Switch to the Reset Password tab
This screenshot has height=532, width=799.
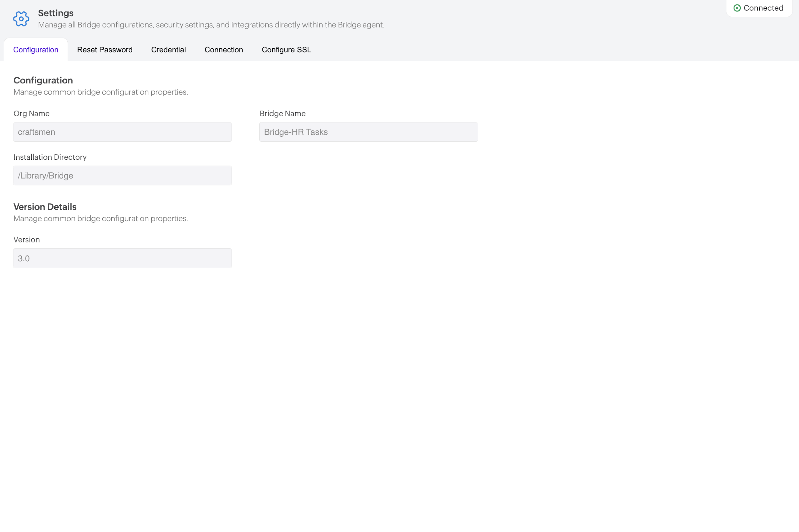tap(105, 50)
